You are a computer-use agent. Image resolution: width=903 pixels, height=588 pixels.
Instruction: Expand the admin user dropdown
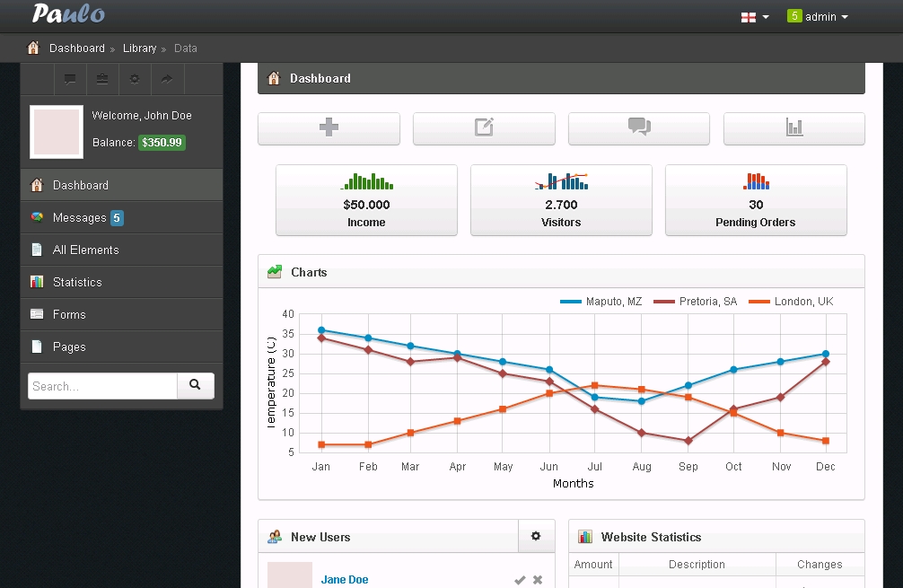coord(818,17)
